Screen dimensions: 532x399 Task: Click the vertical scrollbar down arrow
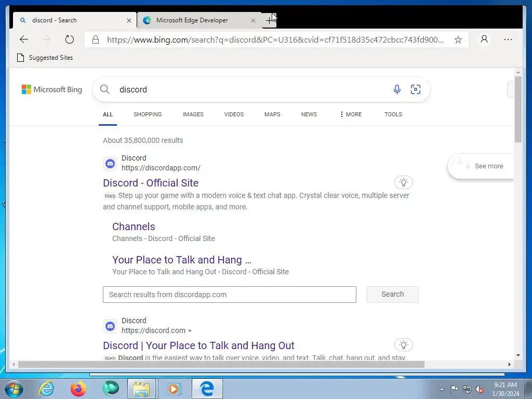(x=518, y=355)
